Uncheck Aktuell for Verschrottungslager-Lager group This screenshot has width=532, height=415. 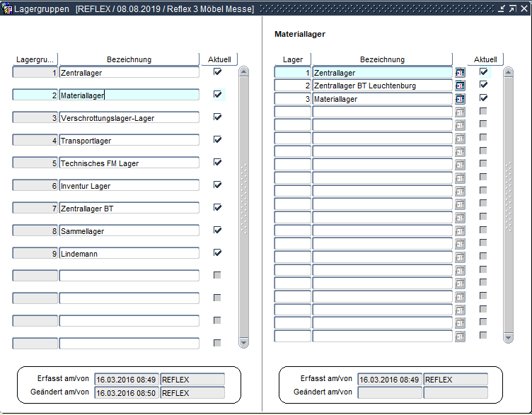(x=217, y=117)
